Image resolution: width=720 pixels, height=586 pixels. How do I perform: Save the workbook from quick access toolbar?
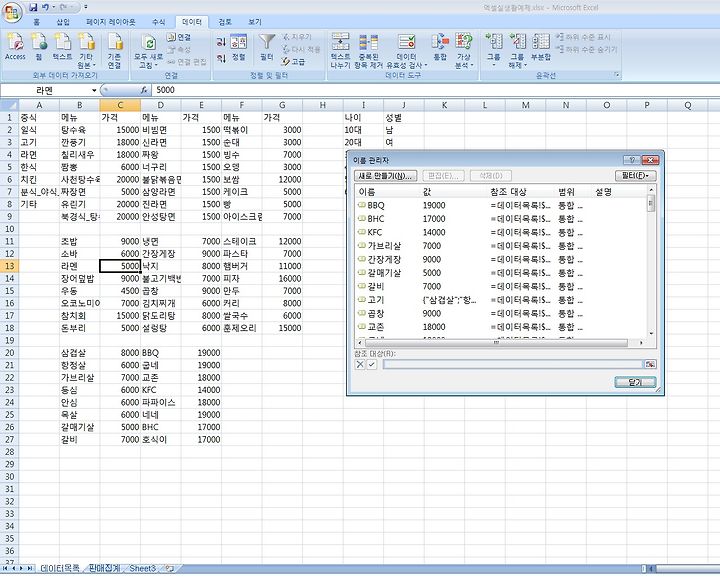pos(33,7)
